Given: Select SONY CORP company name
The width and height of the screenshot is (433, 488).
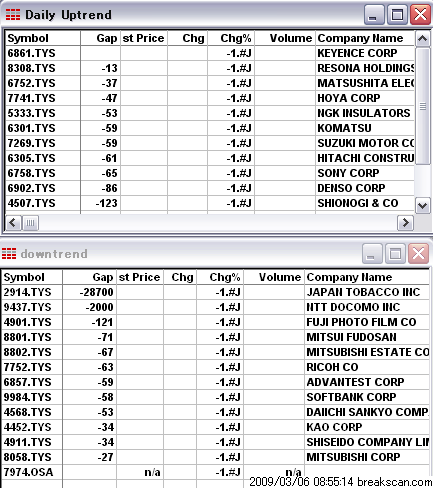Looking at the screenshot, I should [348, 173].
